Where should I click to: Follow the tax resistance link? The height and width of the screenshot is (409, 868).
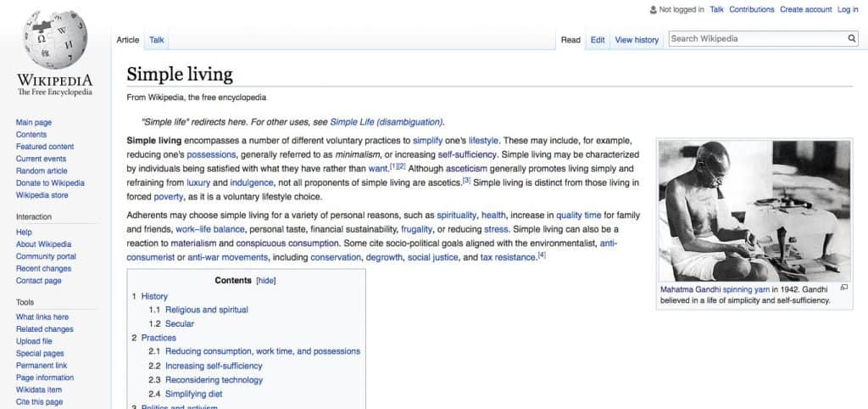pos(509,258)
